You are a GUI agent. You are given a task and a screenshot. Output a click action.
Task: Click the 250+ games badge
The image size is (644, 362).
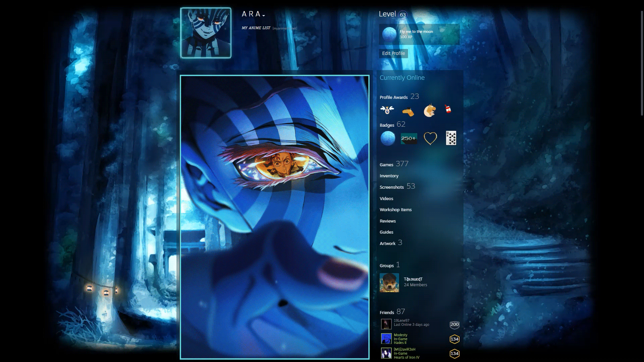point(409,138)
